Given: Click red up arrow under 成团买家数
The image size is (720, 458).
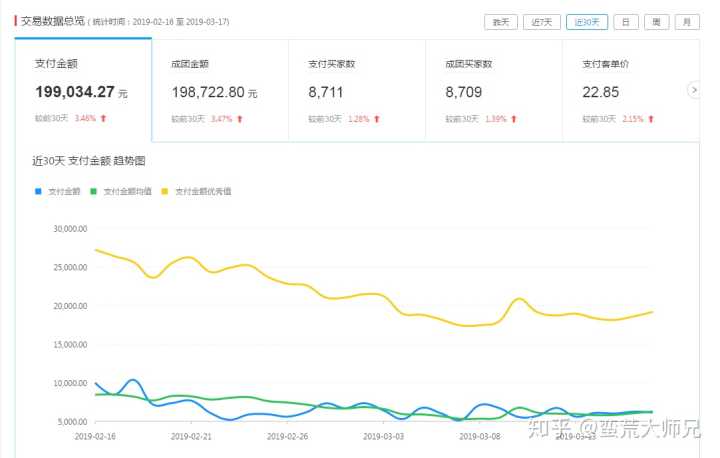Looking at the screenshot, I should 514,119.
